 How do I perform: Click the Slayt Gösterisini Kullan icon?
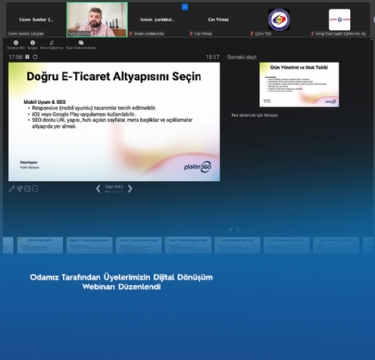(81, 43)
